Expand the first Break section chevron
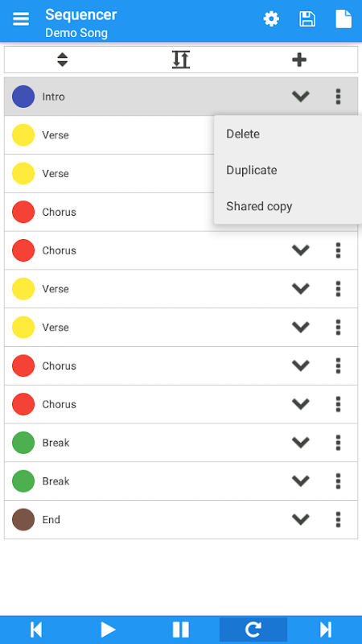This screenshot has width=362, height=644. [x=300, y=443]
